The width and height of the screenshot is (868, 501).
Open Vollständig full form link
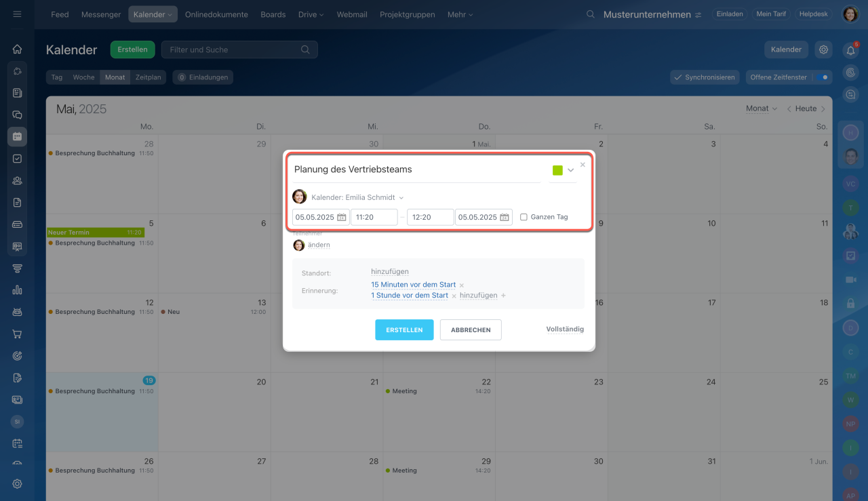[565, 329]
